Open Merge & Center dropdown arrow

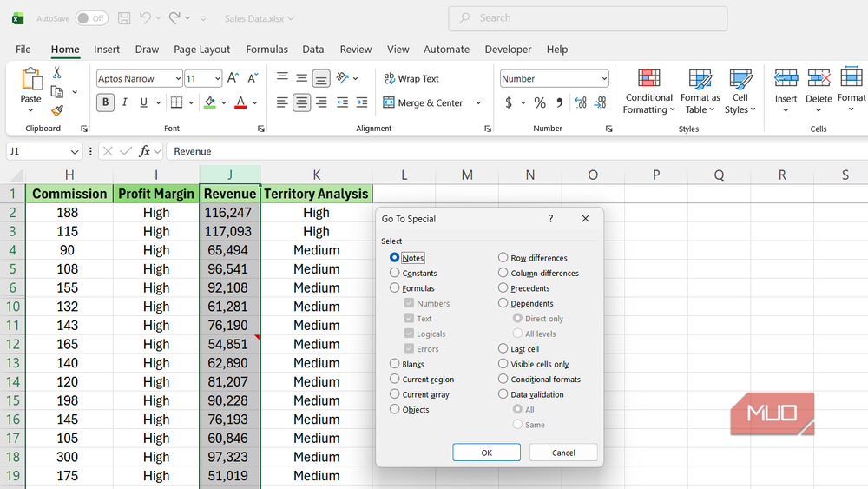click(x=478, y=103)
